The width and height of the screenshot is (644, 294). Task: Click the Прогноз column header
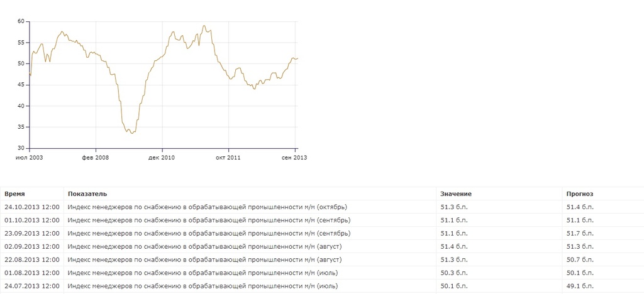[580, 194]
